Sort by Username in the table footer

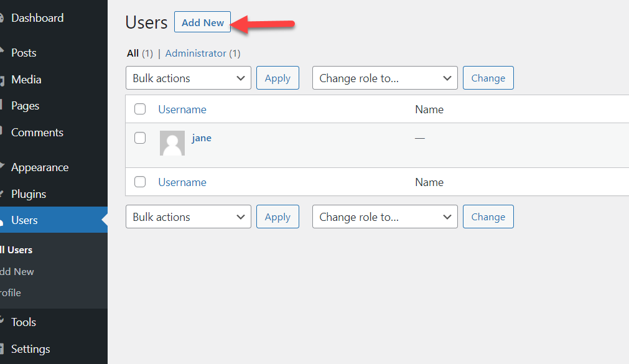[x=182, y=182]
